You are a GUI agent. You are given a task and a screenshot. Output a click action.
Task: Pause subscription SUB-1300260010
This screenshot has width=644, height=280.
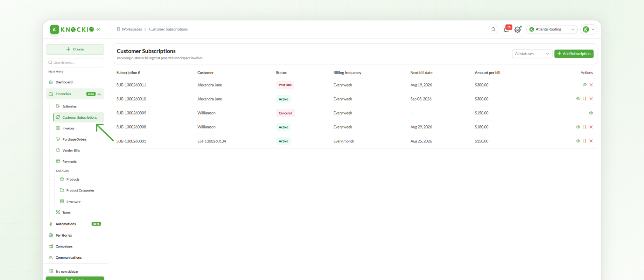584,99
